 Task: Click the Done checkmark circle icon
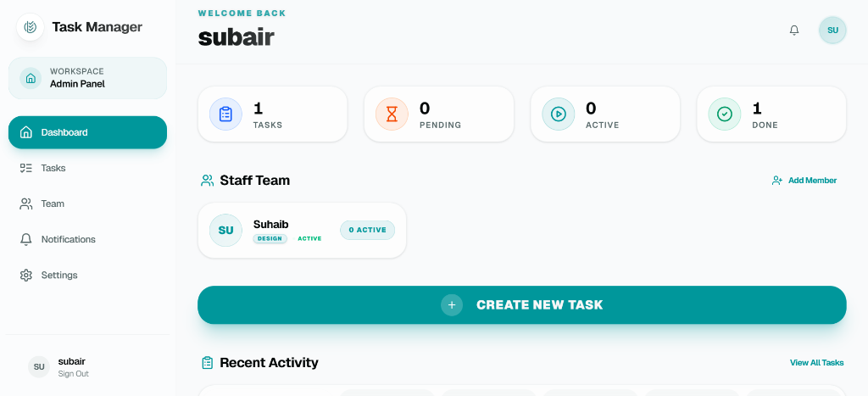point(725,114)
